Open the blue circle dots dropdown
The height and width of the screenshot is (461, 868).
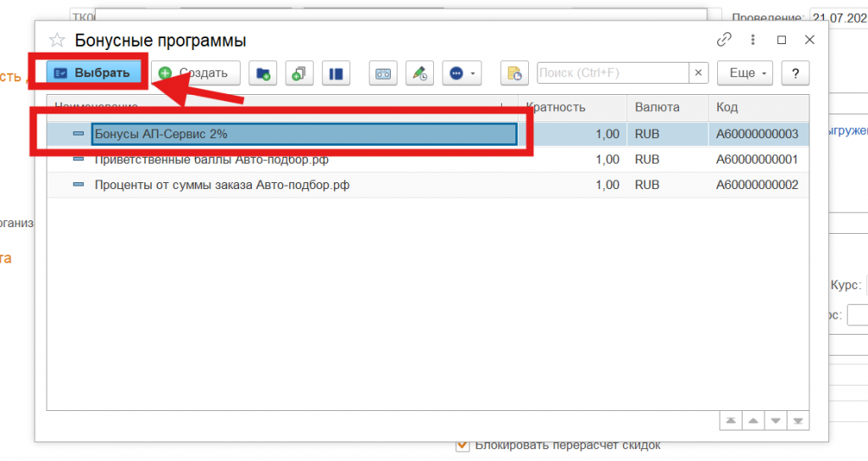click(461, 74)
